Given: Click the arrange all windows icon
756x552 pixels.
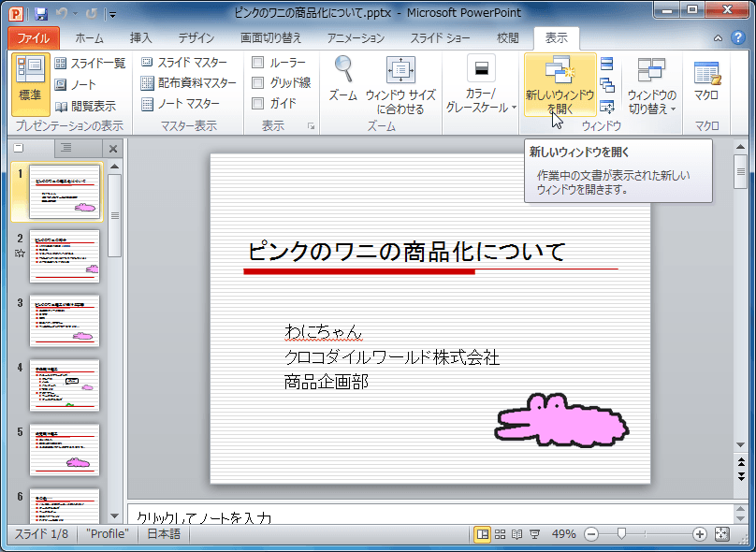Looking at the screenshot, I should click(607, 64).
